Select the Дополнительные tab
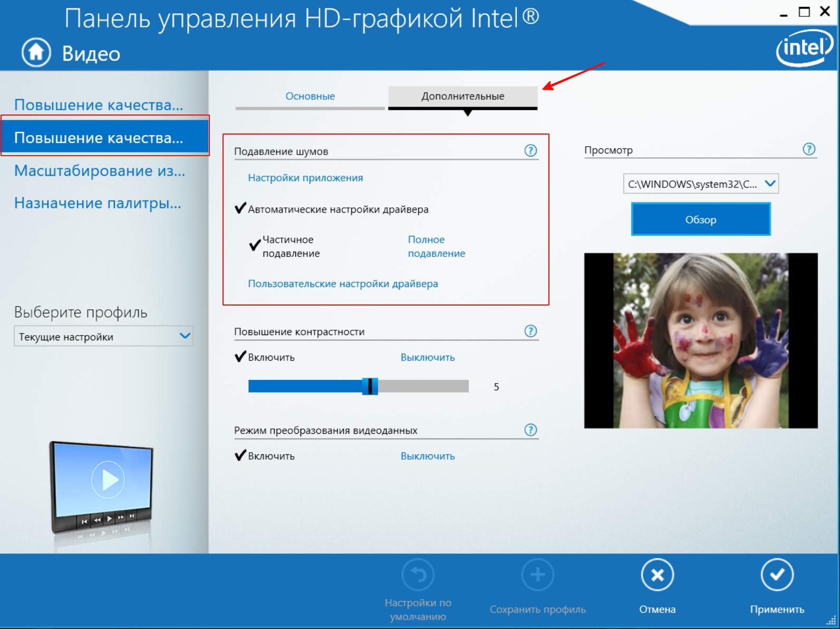 click(463, 97)
